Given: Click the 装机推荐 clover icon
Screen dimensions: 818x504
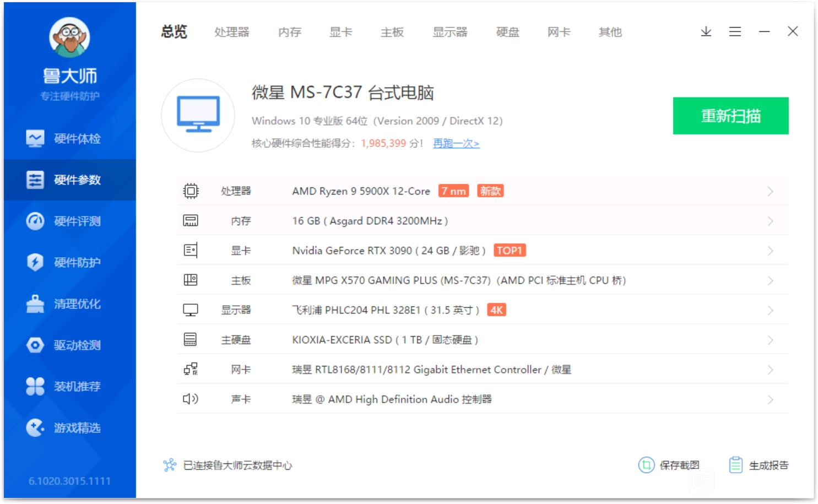Looking at the screenshot, I should click(35, 387).
